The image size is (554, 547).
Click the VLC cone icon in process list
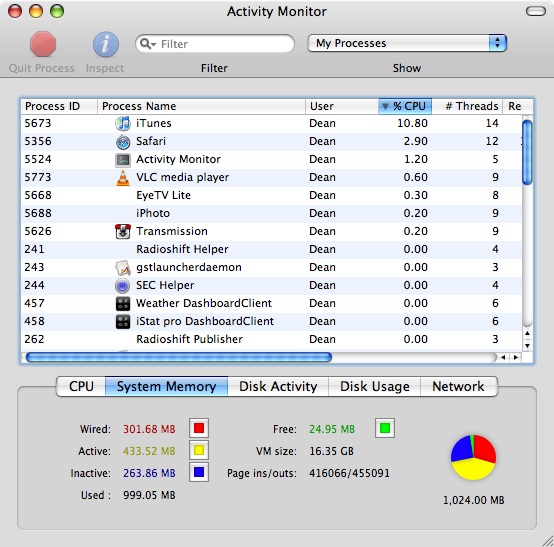tap(123, 178)
